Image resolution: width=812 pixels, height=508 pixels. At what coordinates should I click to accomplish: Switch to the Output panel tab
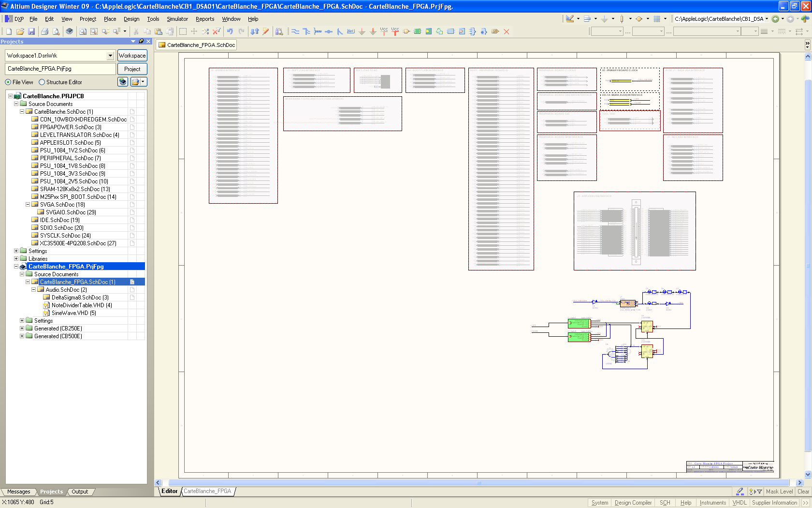(x=80, y=492)
